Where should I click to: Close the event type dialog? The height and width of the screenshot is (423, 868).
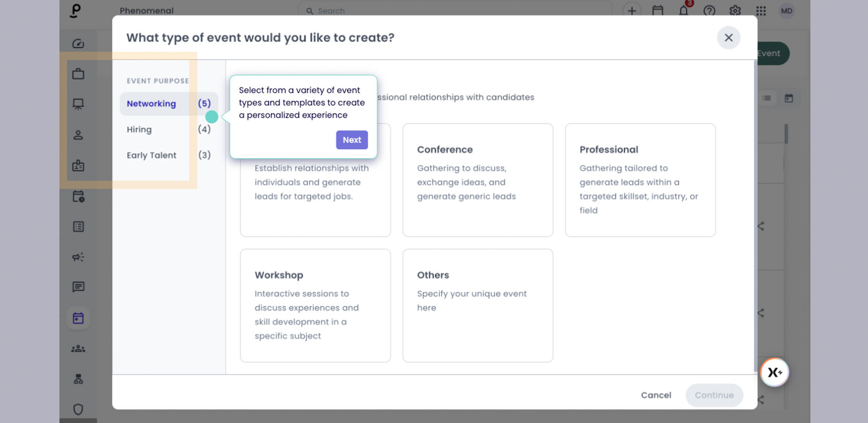tap(728, 38)
